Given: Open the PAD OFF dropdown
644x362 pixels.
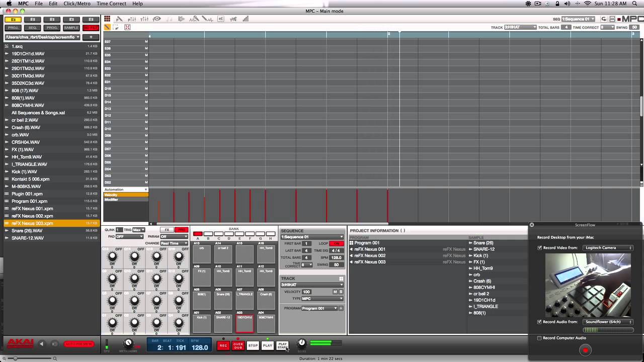Looking at the screenshot, I should click(129, 236).
